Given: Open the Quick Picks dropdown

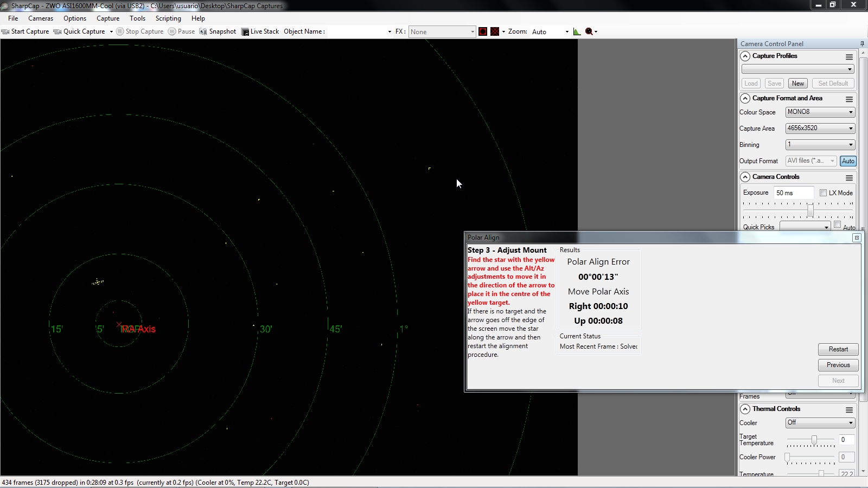Looking at the screenshot, I should tap(805, 227).
